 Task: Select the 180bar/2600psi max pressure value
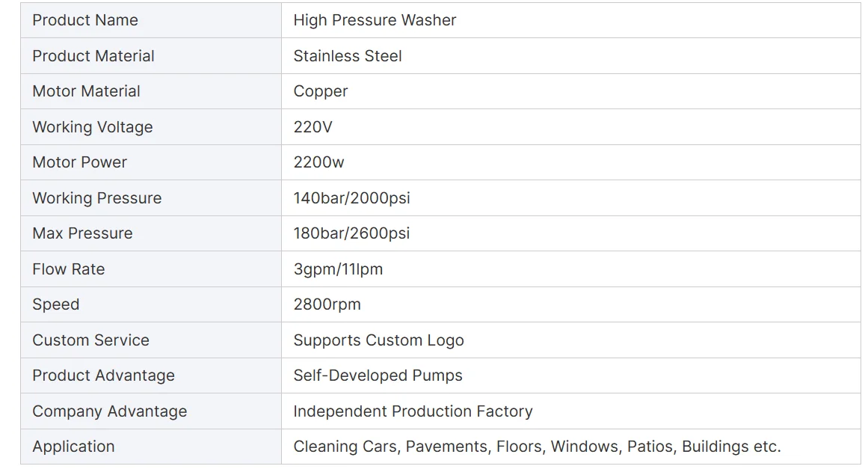point(351,233)
